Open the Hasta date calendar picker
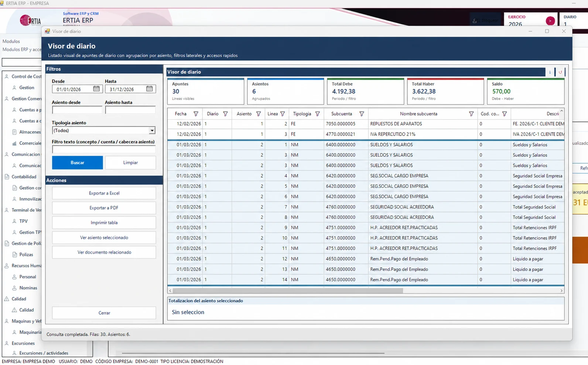 pyautogui.click(x=149, y=89)
